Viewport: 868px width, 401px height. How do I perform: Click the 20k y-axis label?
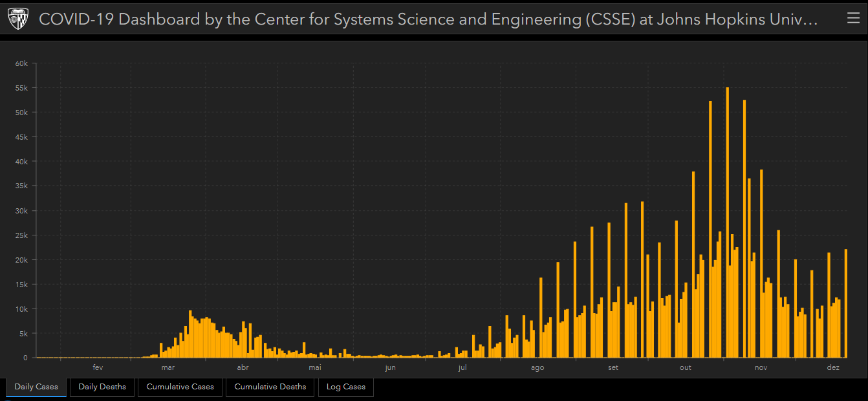[21, 260]
